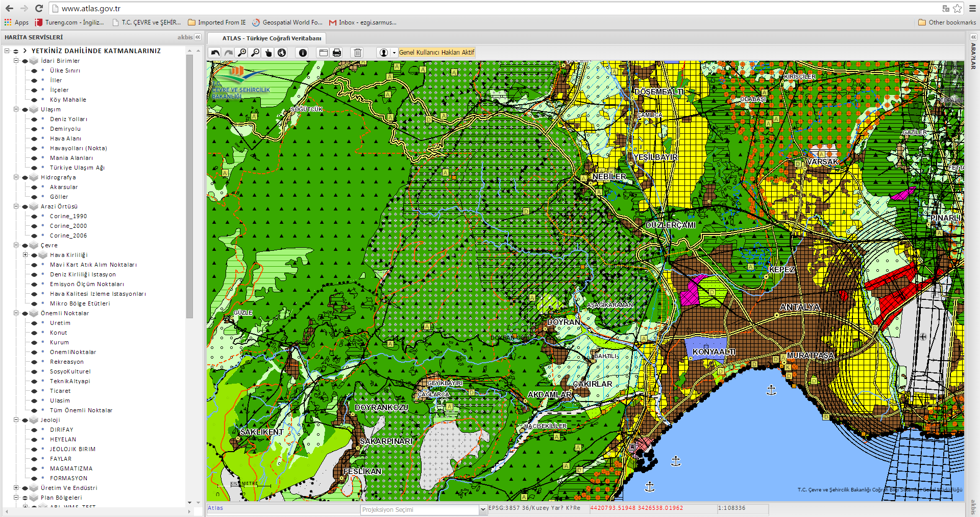Toggle visibility eye of Göller layer
Screen dimensions: 980x517
(34, 197)
